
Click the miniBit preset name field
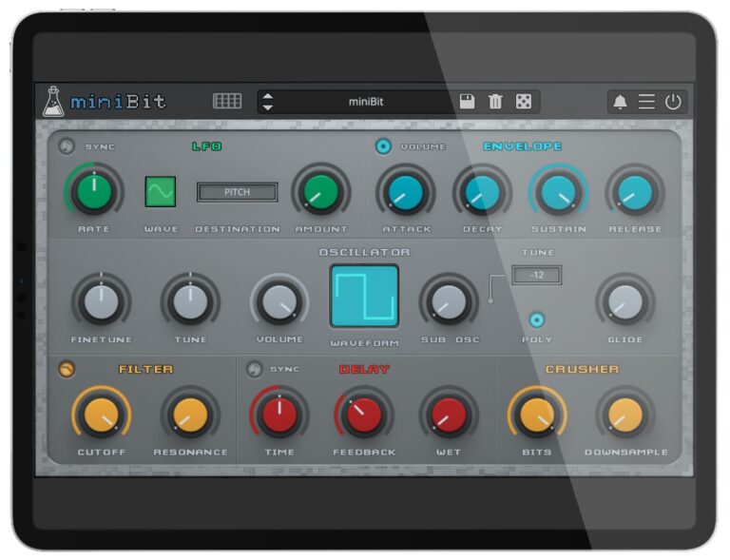366,102
